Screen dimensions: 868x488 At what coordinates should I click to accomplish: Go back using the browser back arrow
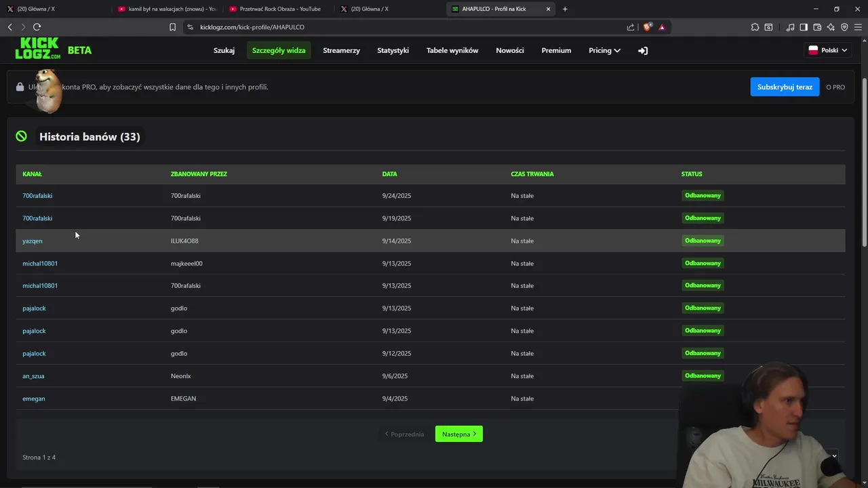9,27
